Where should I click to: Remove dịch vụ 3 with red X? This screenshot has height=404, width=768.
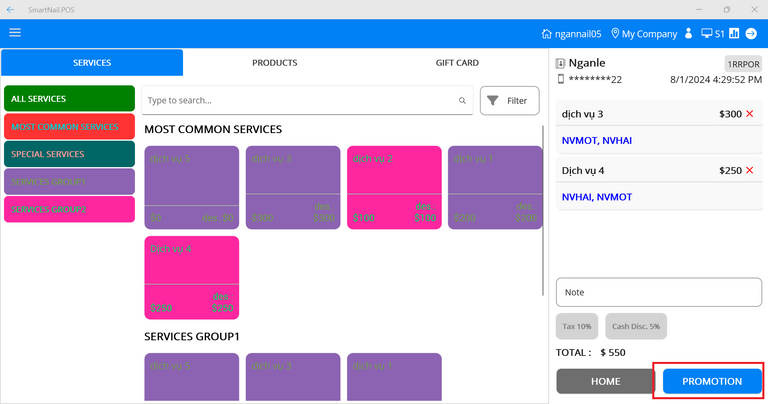(x=750, y=114)
